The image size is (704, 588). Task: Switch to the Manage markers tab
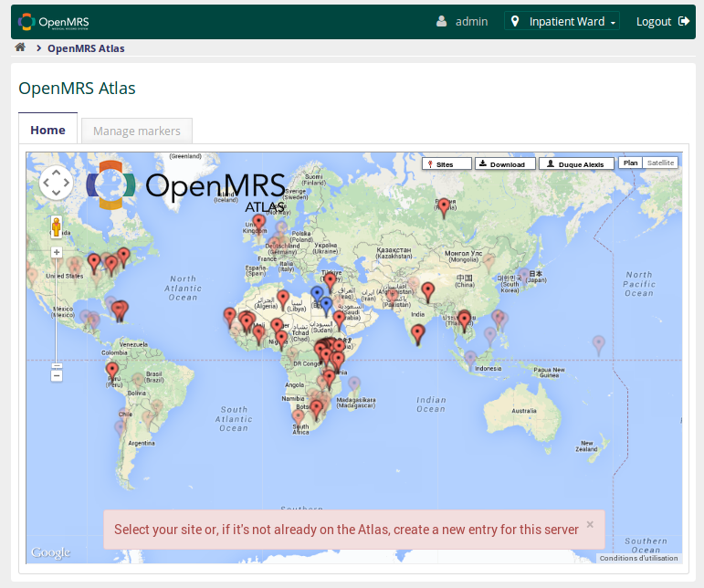coord(137,131)
